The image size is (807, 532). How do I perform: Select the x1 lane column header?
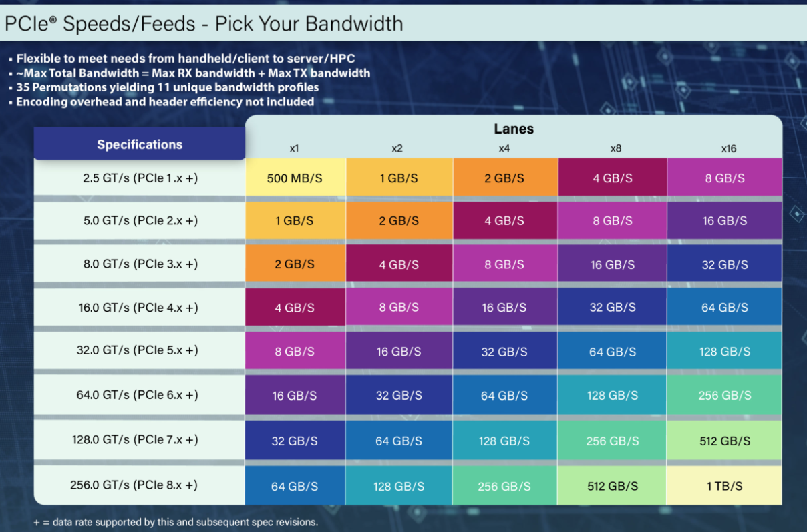click(x=294, y=148)
